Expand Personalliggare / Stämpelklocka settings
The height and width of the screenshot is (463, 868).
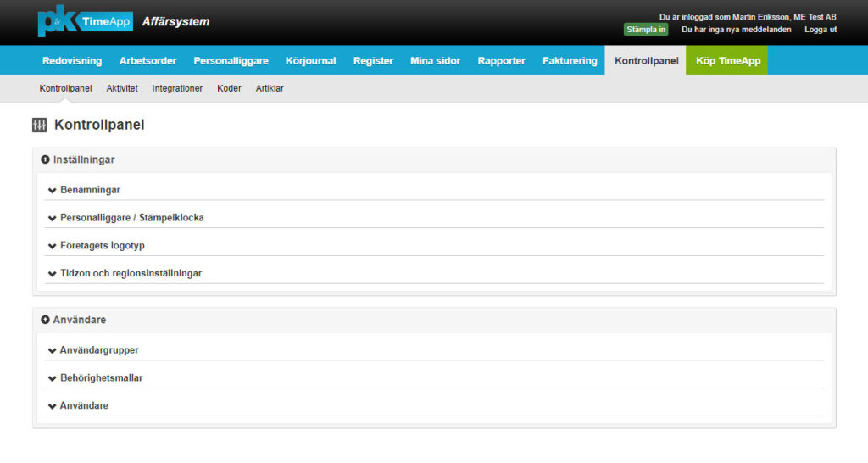(x=131, y=218)
